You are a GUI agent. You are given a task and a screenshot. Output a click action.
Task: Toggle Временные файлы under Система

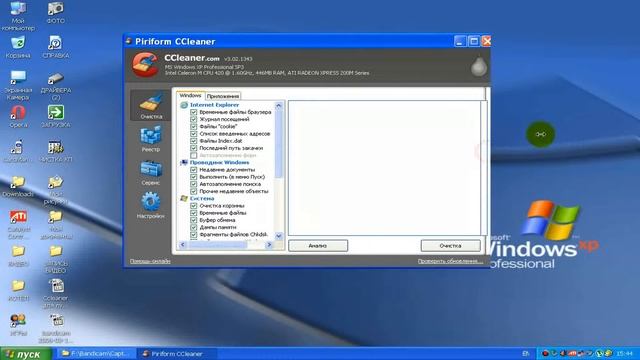(x=193, y=213)
